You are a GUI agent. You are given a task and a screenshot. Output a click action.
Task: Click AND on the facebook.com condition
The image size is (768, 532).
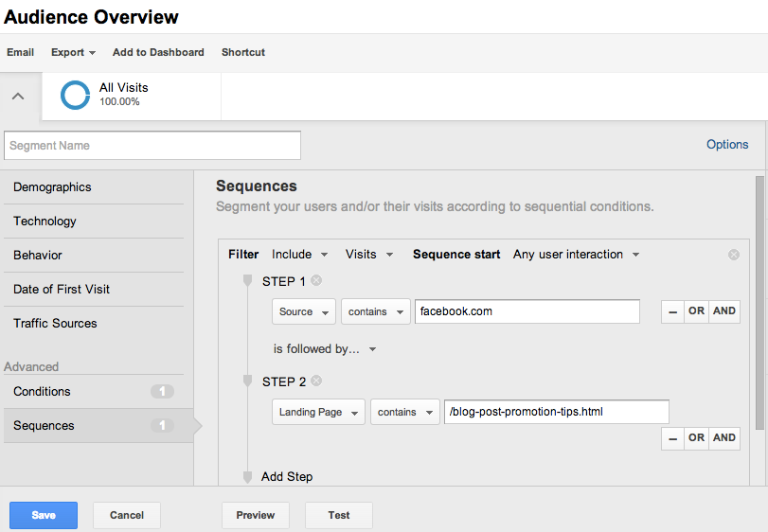pos(724,311)
